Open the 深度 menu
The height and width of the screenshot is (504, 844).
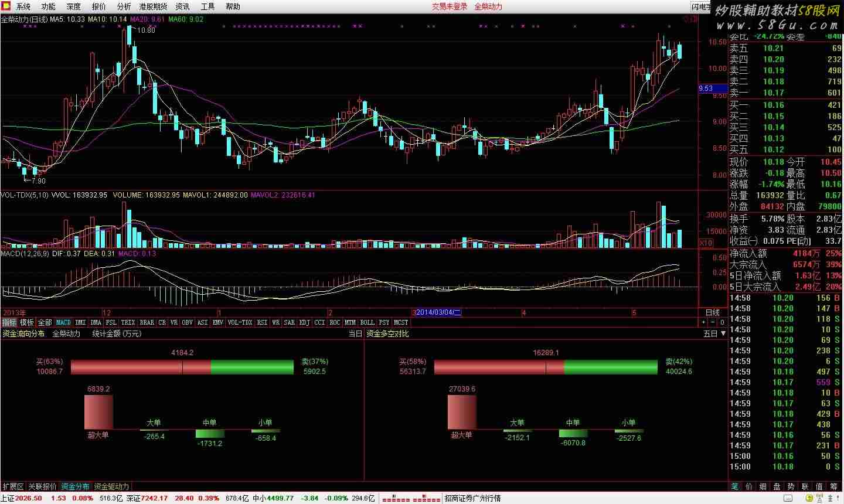pyautogui.click(x=73, y=6)
